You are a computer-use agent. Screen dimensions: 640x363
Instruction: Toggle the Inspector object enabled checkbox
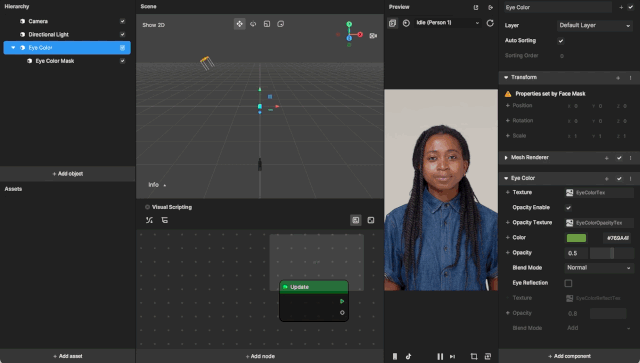click(630, 7)
